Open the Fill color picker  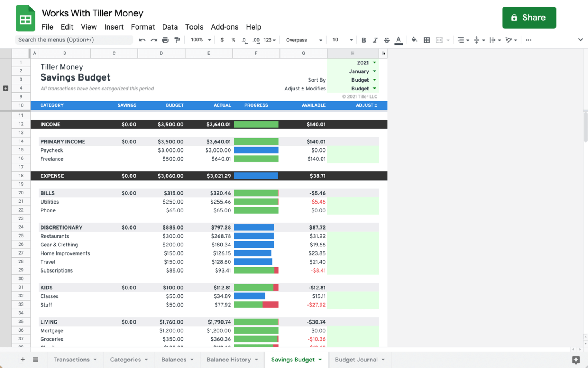(414, 39)
